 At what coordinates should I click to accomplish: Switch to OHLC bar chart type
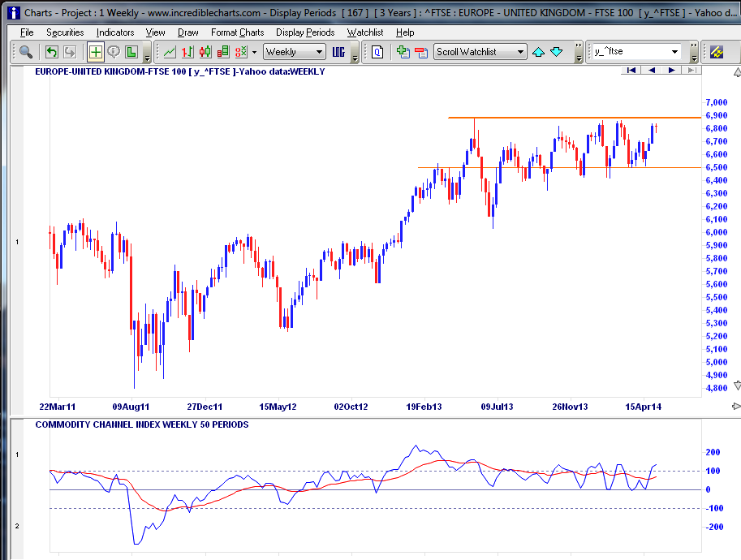[x=187, y=51]
